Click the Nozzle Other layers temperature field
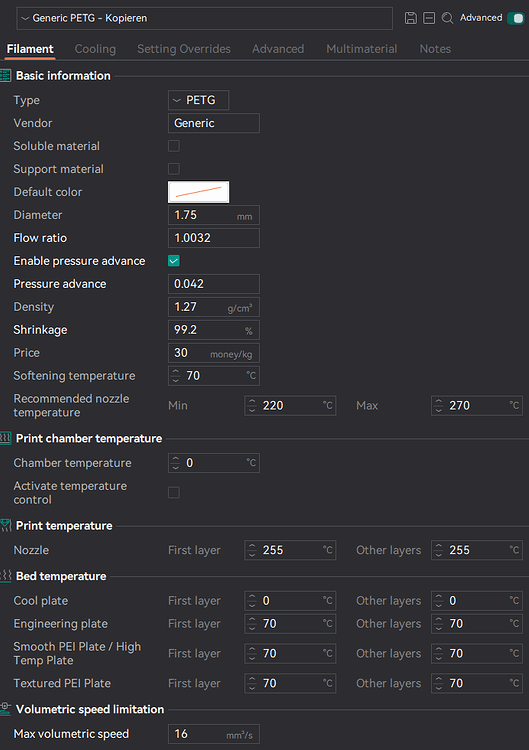The image size is (529, 750). pos(477,550)
